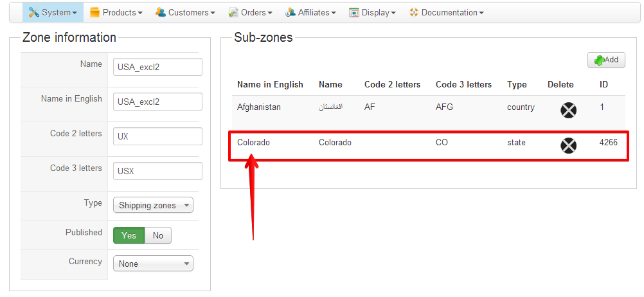Open the Type dropdown showing Shipping zones

(153, 206)
